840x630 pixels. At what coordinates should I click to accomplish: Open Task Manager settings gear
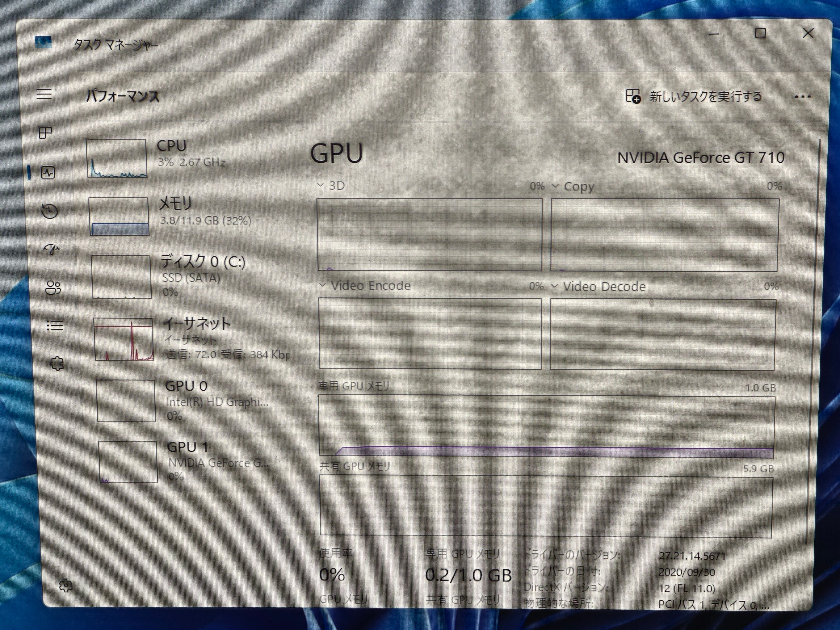pos(66,585)
